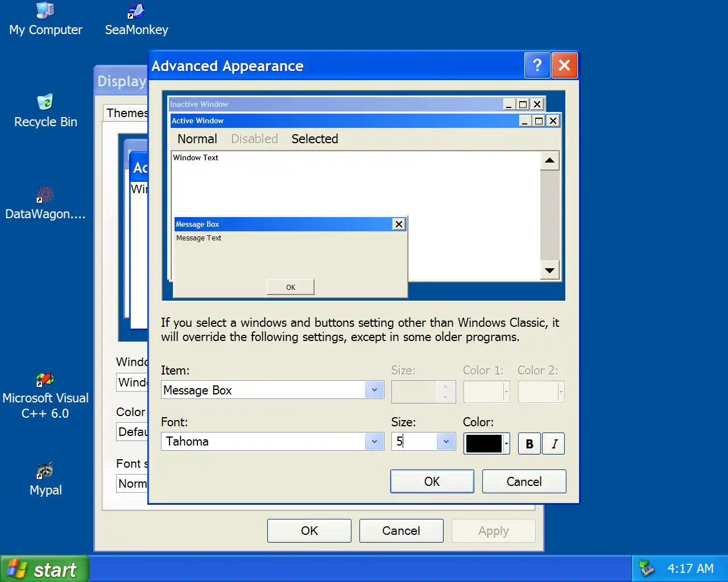Open My Computer desktop icon
Screen dimensions: 728x582
(x=45, y=19)
